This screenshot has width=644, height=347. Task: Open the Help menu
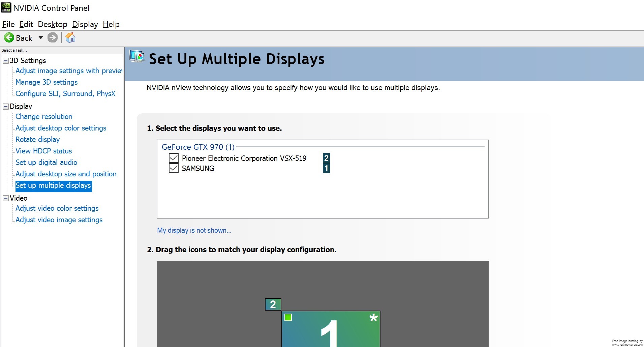[111, 24]
